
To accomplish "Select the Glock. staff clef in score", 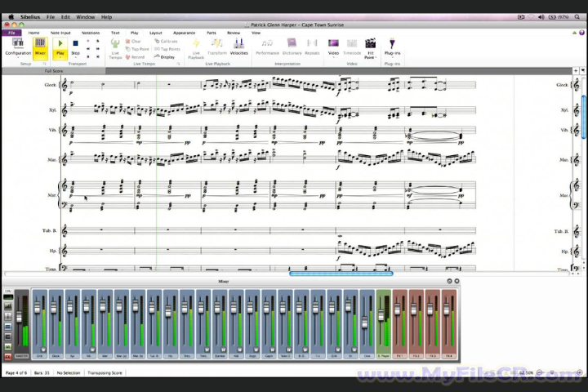I will [x=65, y=85].
